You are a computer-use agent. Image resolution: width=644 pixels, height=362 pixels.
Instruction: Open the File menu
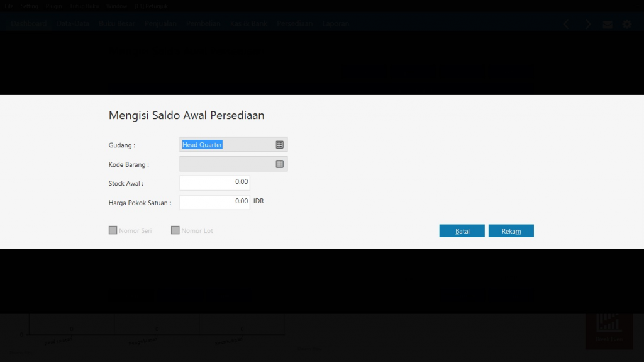(9, 6)
